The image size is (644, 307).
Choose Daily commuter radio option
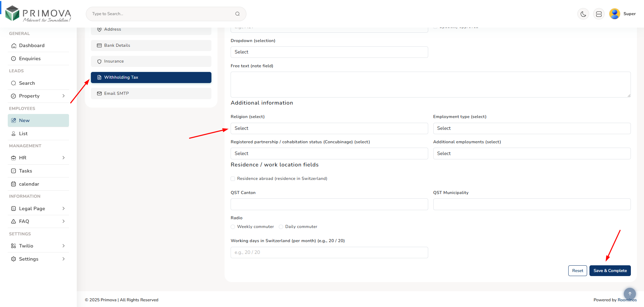(x=281, y=227)
